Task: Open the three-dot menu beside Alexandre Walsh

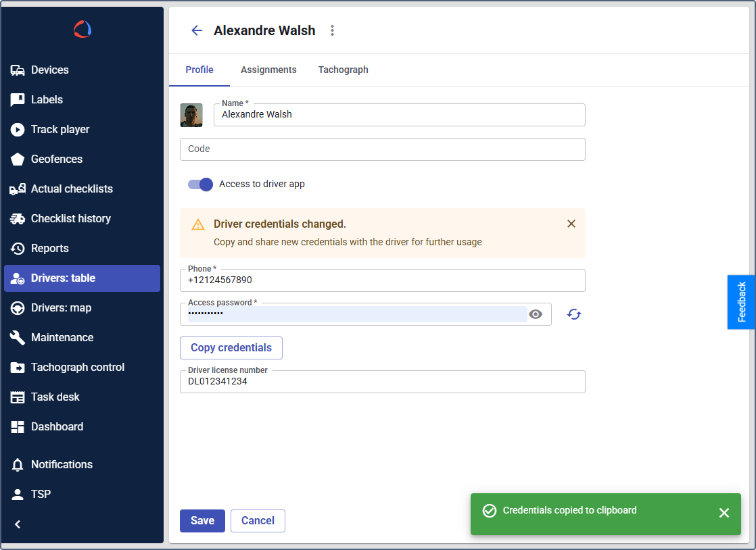Action: click(x=332, y=30)
